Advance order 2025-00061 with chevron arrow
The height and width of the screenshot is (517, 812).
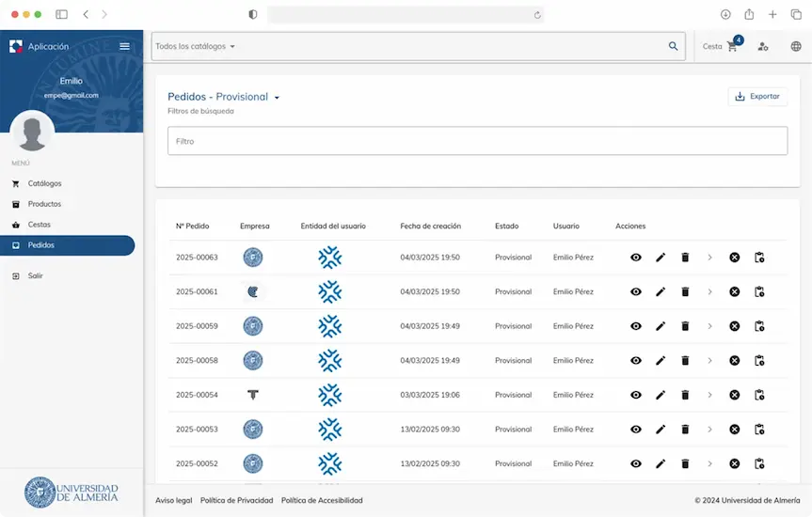tap(709, 292)
